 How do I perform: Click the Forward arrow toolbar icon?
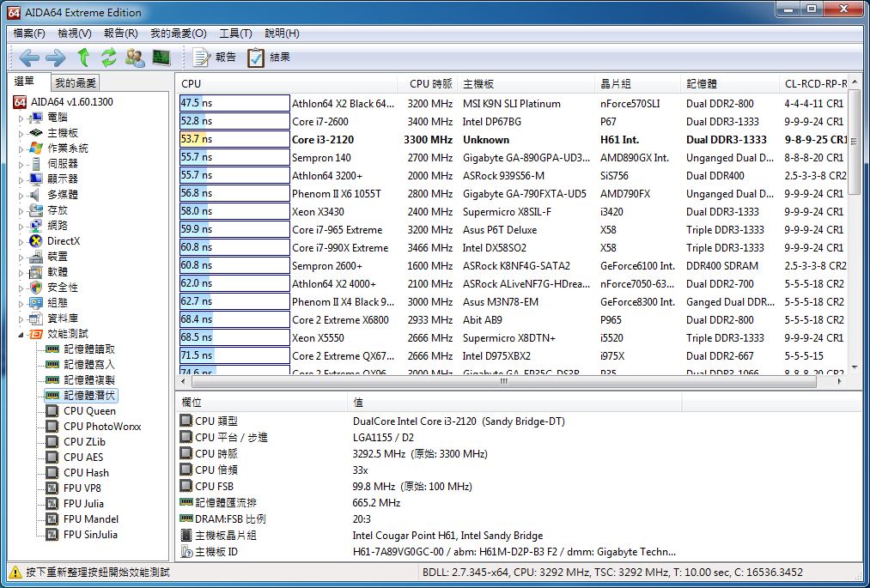(x=56, y=58)
